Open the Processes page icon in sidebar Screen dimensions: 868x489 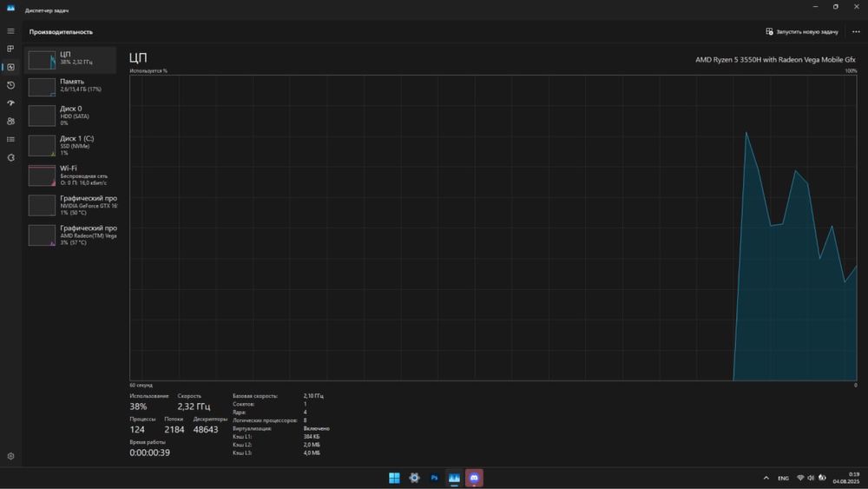click(x=10, y=49)
